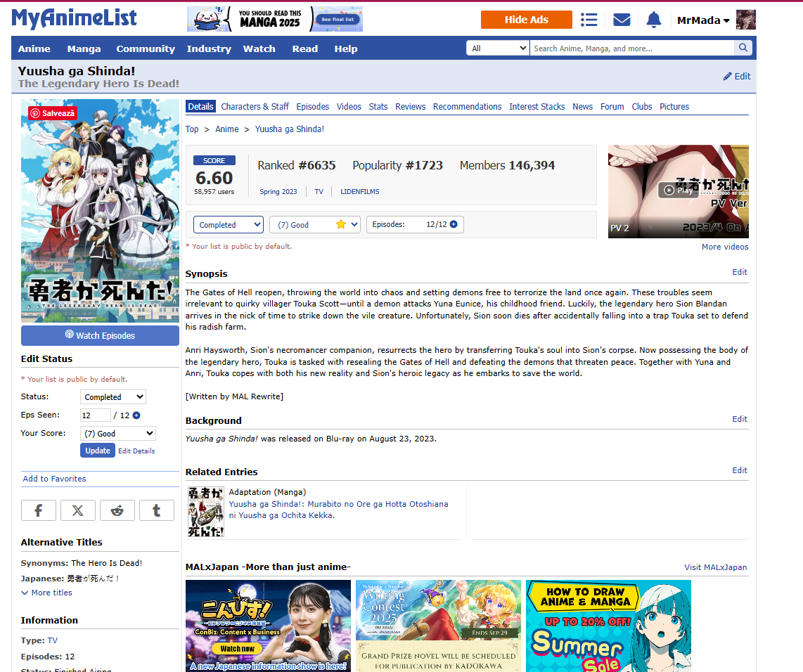Open the Manga menu

pyautogui.click(x=84, y=49)
